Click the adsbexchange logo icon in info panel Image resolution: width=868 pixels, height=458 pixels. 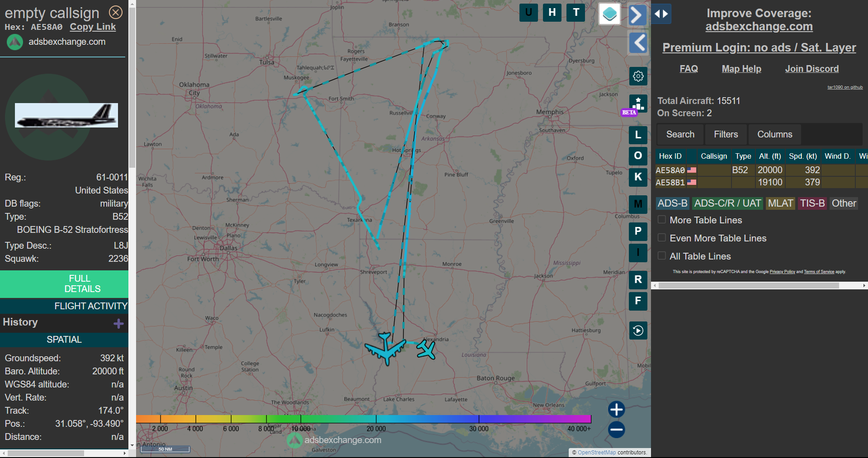[15, 42]
